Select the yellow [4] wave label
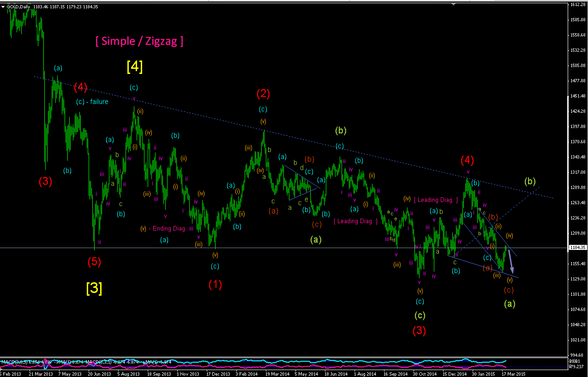The width and height of the screenshot is (588, 377). [x=134, y=67]
